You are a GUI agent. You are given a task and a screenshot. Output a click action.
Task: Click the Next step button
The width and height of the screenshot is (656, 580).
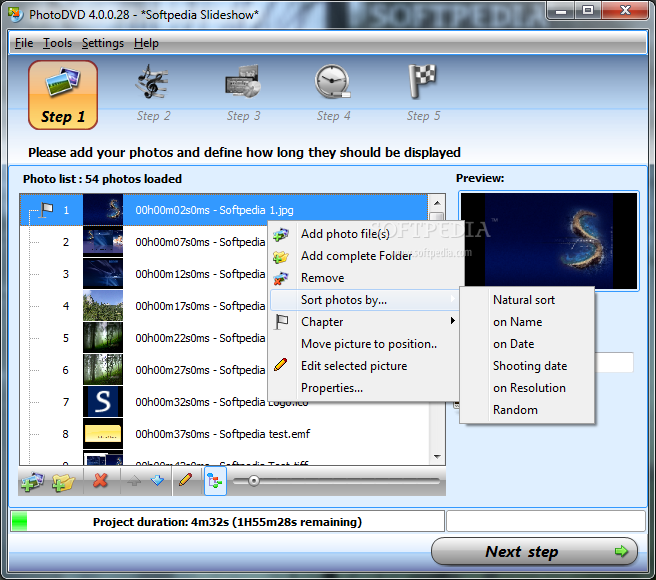[534, 552]
